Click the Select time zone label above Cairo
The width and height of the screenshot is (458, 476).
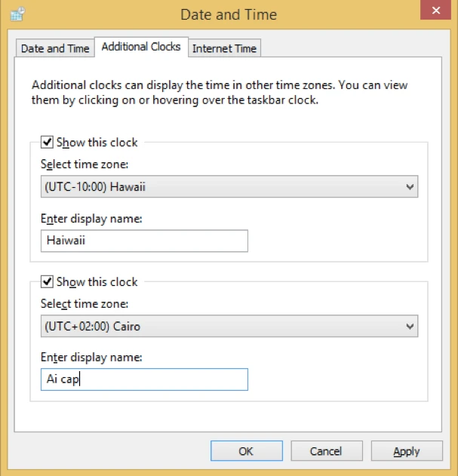tap(85, 303)
